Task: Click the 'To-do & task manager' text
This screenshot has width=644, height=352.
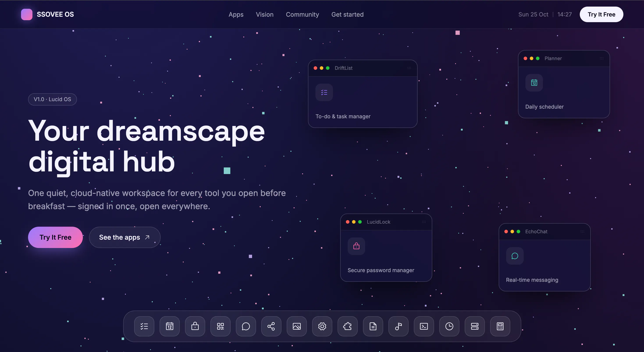Action: (x=343, y=116)
